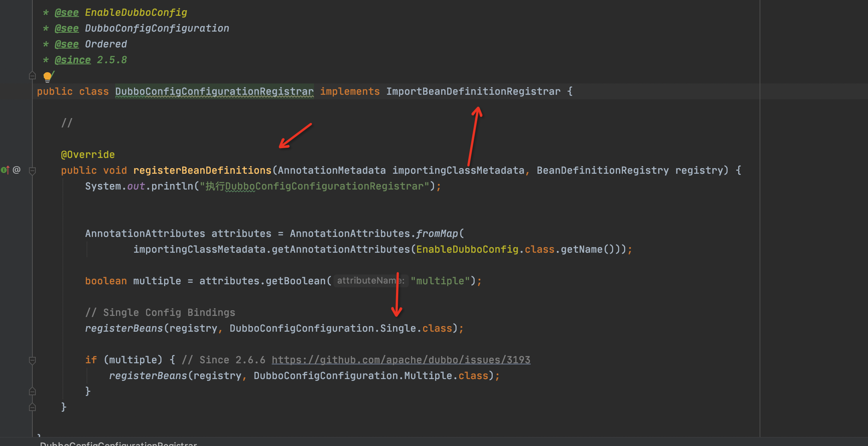Click the first registerBeans call for Single
The width and height of the screenshot is (868, 446).
[x=124, y=328]
